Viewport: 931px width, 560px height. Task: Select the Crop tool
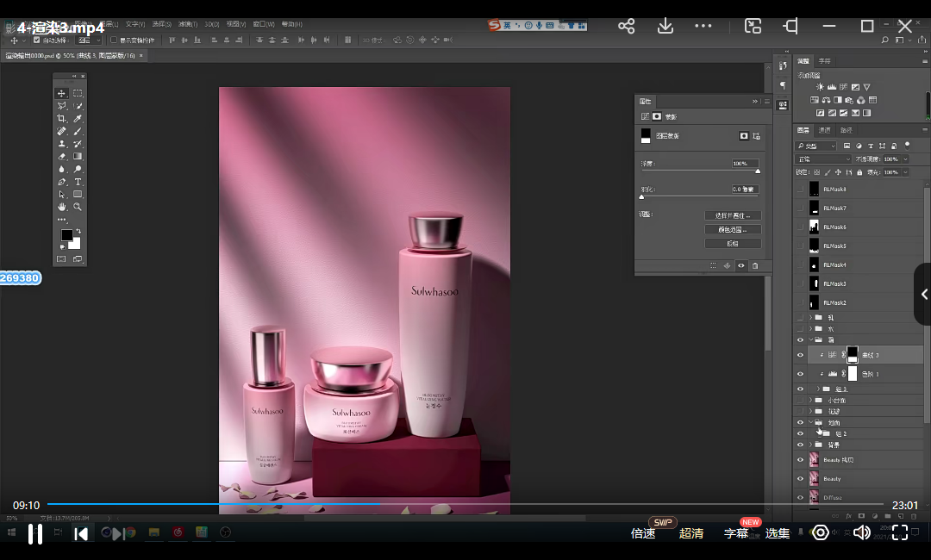point(61,119)
